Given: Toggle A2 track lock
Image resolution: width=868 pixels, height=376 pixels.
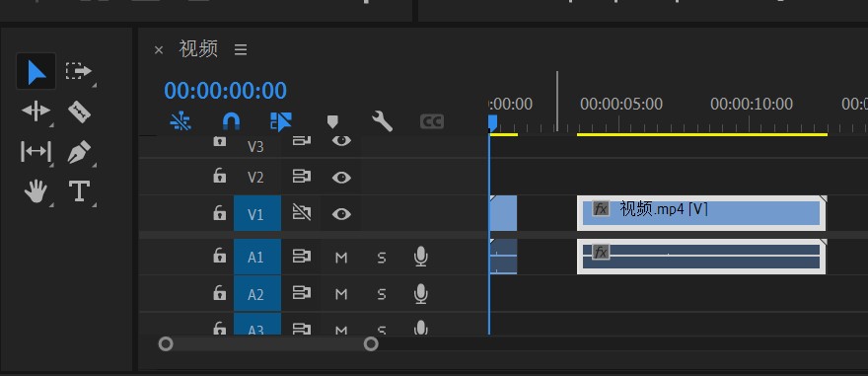Looking at the screenshot, I should click(220, 293).
